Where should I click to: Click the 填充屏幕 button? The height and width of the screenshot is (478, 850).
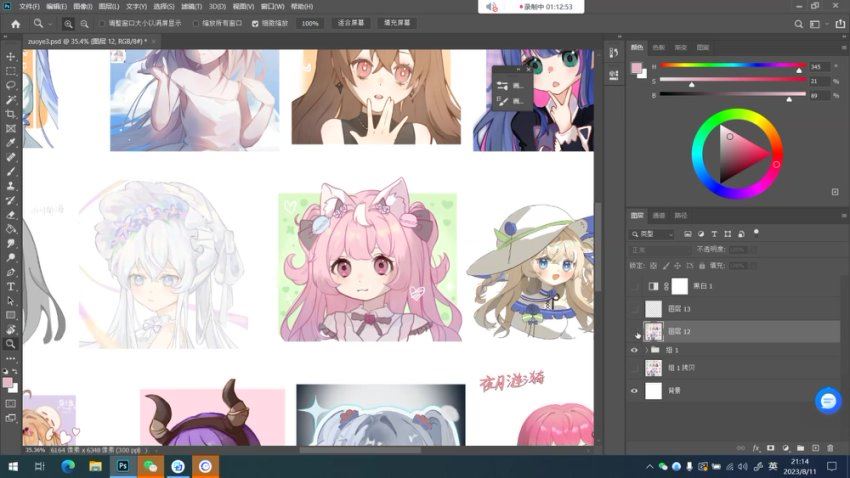[x=397, y=23]
